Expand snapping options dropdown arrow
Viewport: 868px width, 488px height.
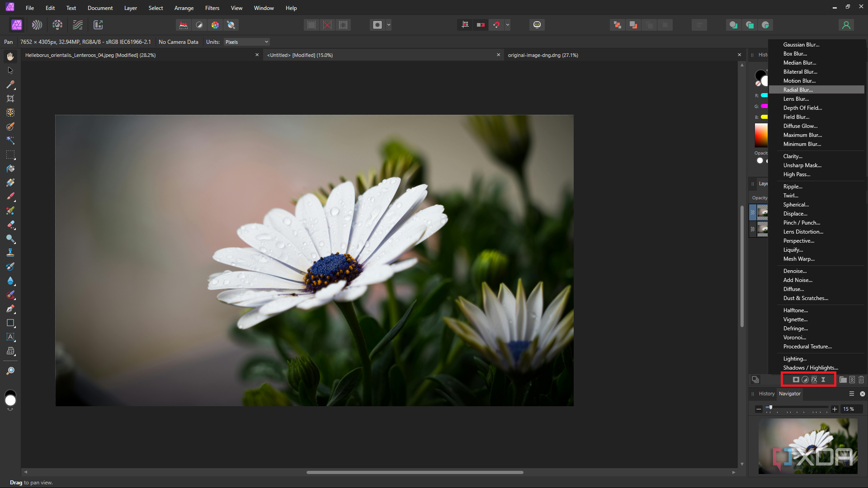(x=508, y=25)
